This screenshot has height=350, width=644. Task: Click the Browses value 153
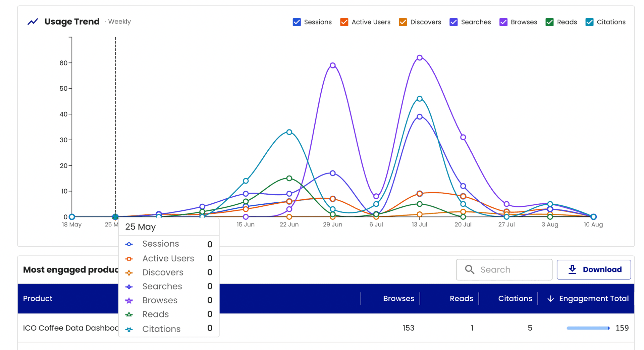click(408, 328)
